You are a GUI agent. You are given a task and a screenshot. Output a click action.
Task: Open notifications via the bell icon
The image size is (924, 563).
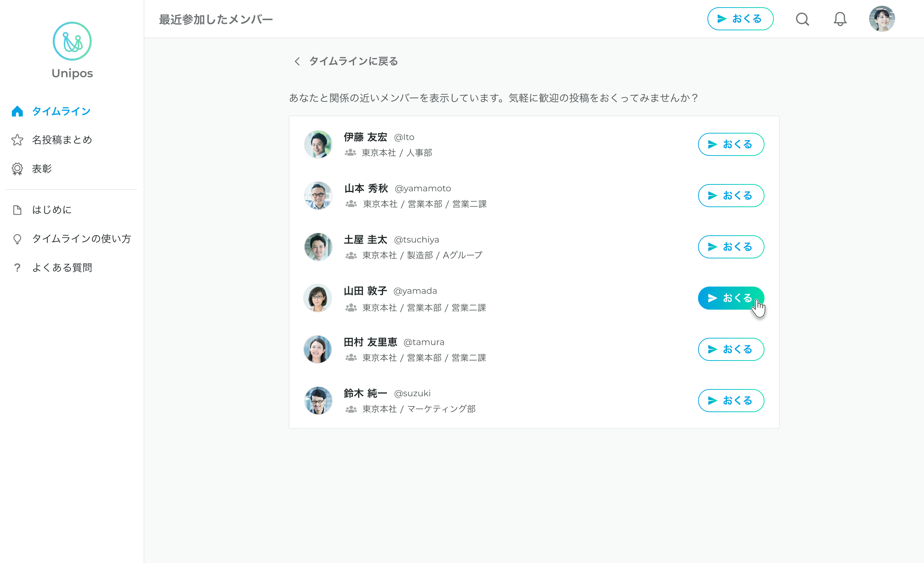(840, 18)
